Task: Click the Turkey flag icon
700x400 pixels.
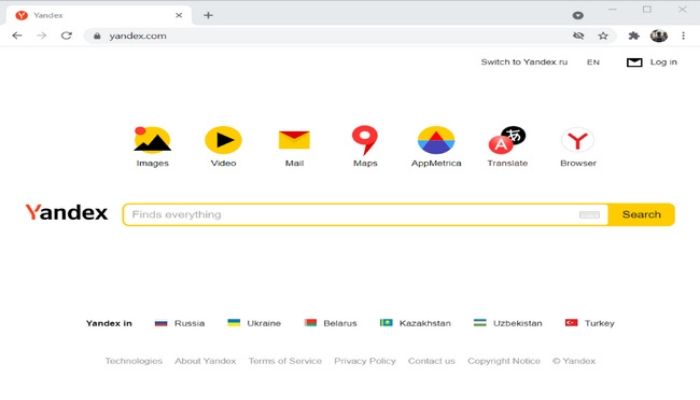Action: tap(571, 322)
